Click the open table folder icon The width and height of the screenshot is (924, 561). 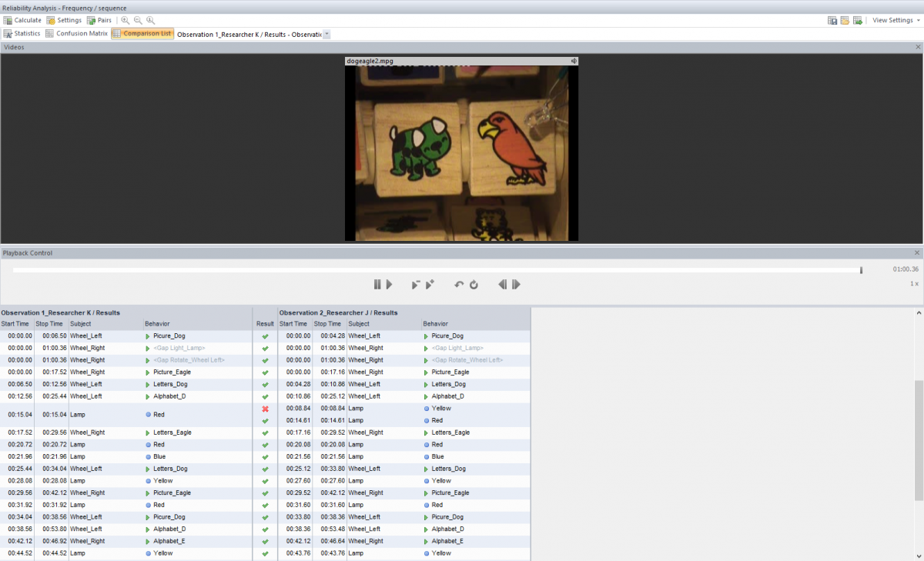[845, 21]
